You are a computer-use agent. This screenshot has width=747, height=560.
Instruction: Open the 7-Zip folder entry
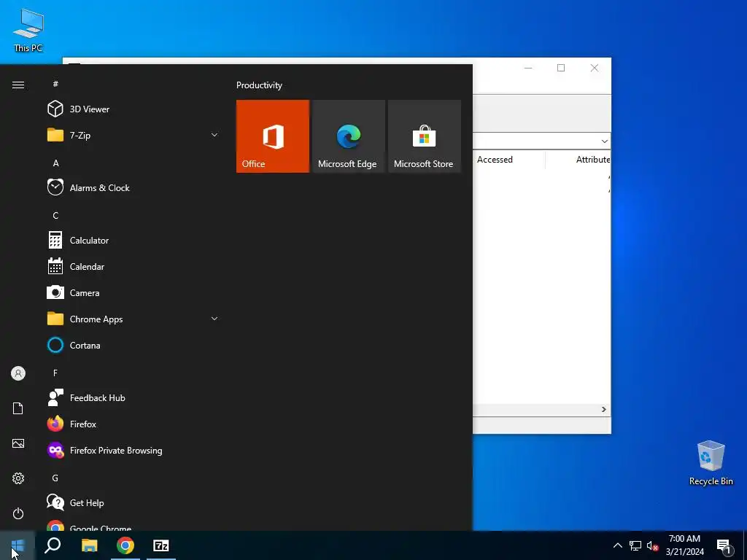(x=132, y=135)
